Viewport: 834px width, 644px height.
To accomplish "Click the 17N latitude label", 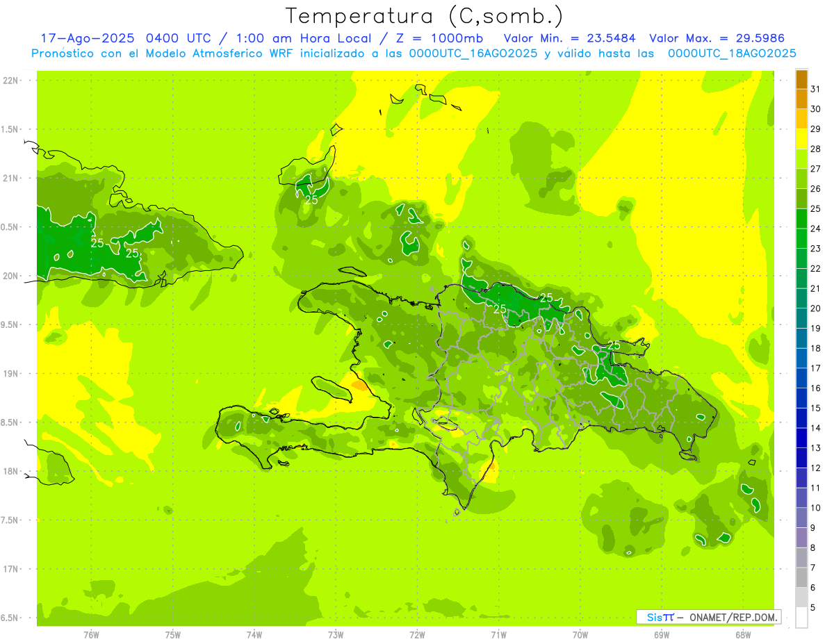I will pyautogui.click(x=11, y=570).
